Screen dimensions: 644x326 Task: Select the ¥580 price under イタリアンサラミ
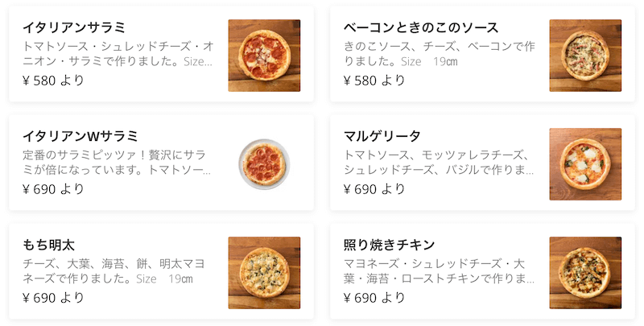[x=53, y=80]
